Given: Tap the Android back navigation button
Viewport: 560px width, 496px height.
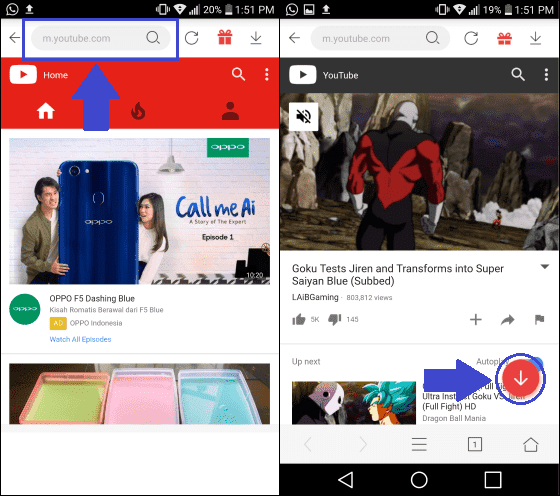Looking at the screenshot, I should [x=346, y=480].
